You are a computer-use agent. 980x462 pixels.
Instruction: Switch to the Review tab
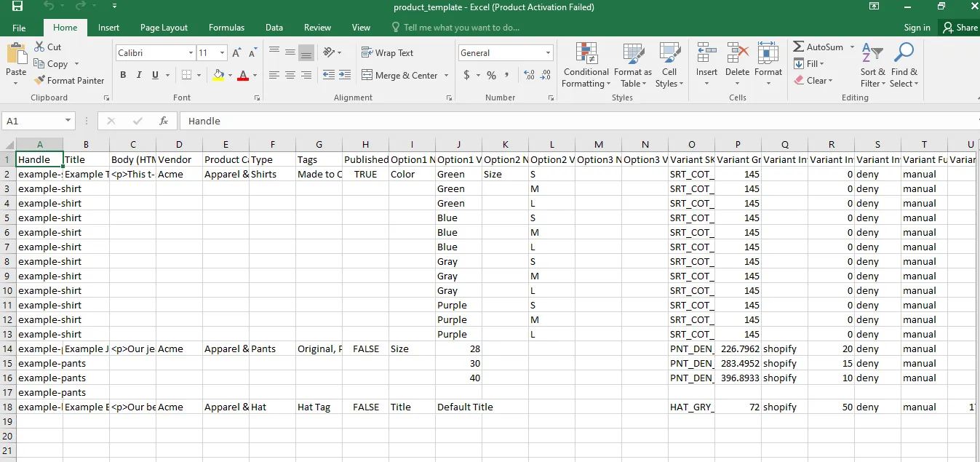tap(317, 28)
